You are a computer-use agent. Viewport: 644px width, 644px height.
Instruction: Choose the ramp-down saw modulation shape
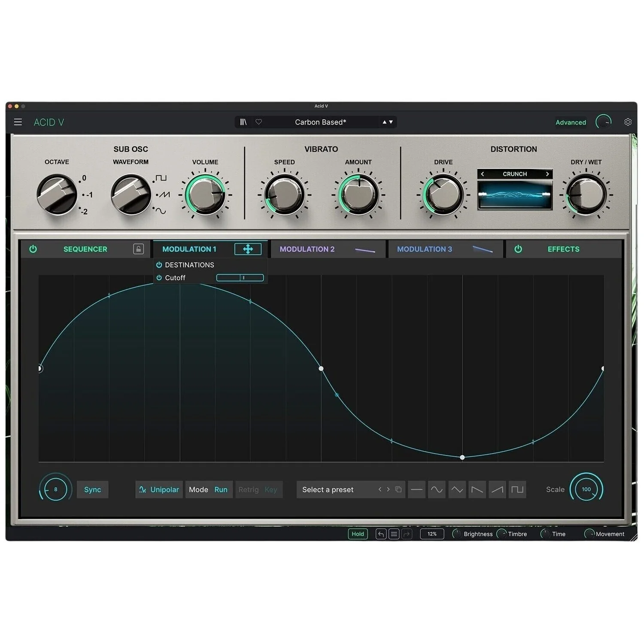(x=477, y=489)
